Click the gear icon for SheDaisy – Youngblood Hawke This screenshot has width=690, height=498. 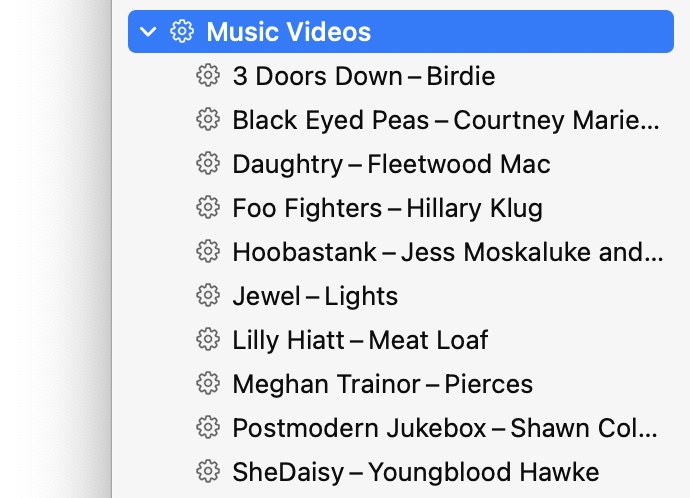(207, 472)
